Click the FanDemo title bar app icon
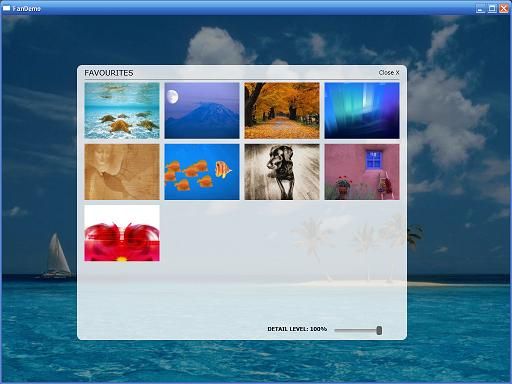This screenshot has width=512, height=384. 6,8
